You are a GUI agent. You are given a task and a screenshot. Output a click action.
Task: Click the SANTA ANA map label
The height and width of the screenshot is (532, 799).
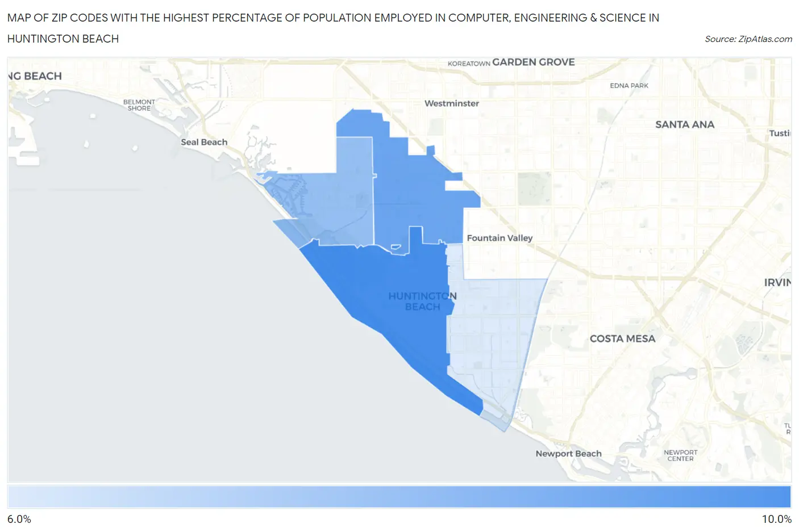pyautogui.click(x=685, y=124)
